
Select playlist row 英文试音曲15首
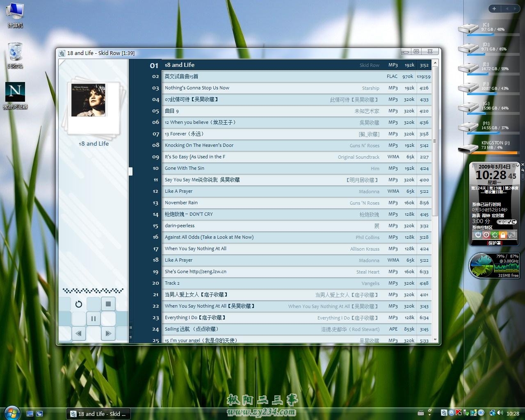[297, 76]
